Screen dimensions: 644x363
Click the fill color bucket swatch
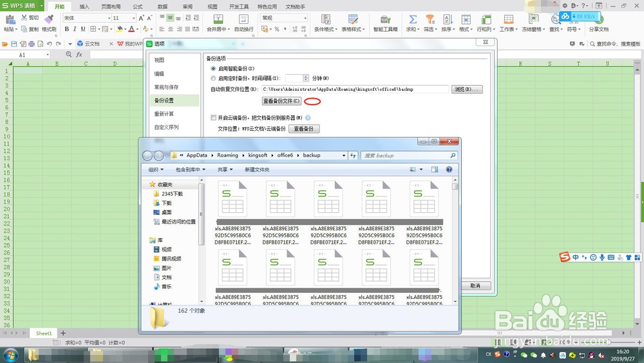[x=120, y=29]
